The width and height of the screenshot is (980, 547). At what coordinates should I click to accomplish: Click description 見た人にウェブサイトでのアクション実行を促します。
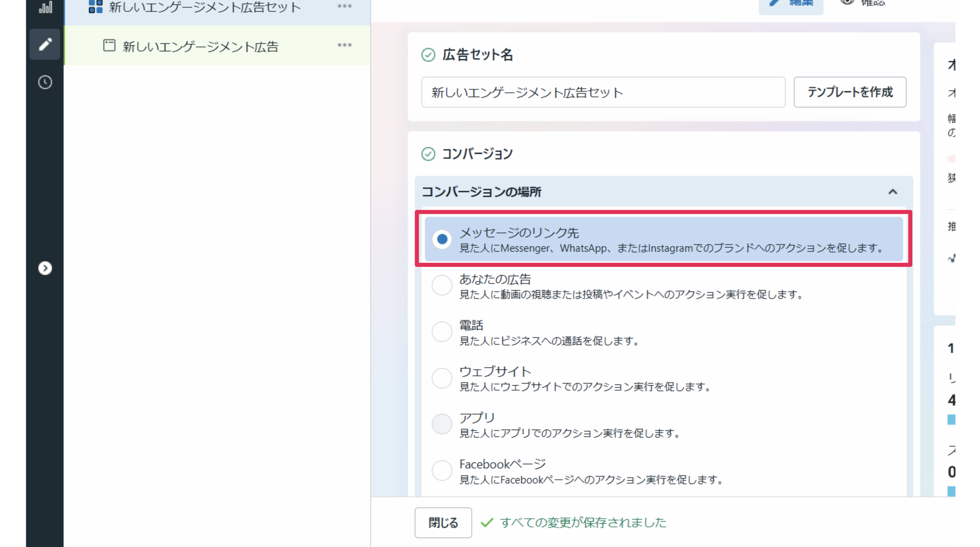(x=586, y=387)
